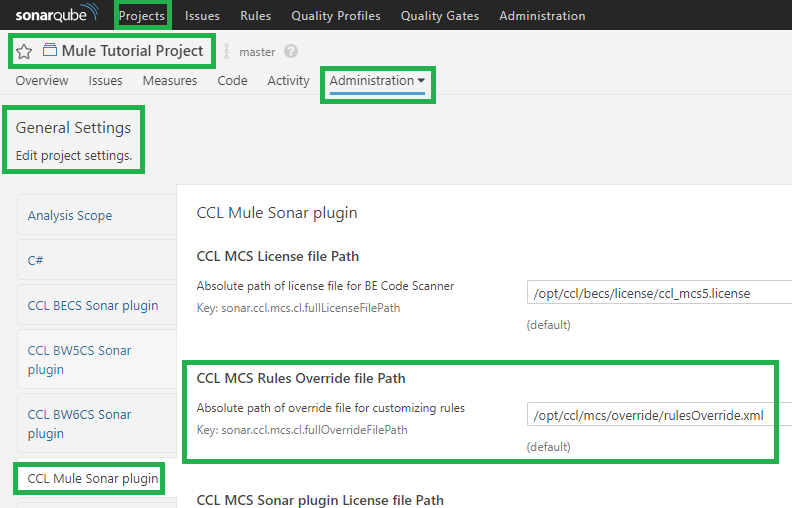
Task: Click the Rules Override file path field
Action: 659,415
